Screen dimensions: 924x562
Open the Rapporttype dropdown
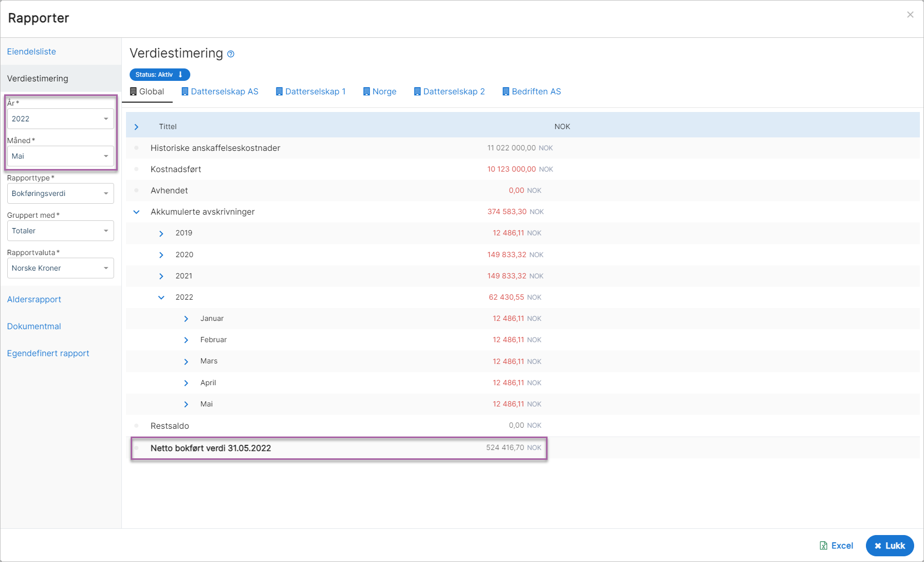(x=60, y=193)
